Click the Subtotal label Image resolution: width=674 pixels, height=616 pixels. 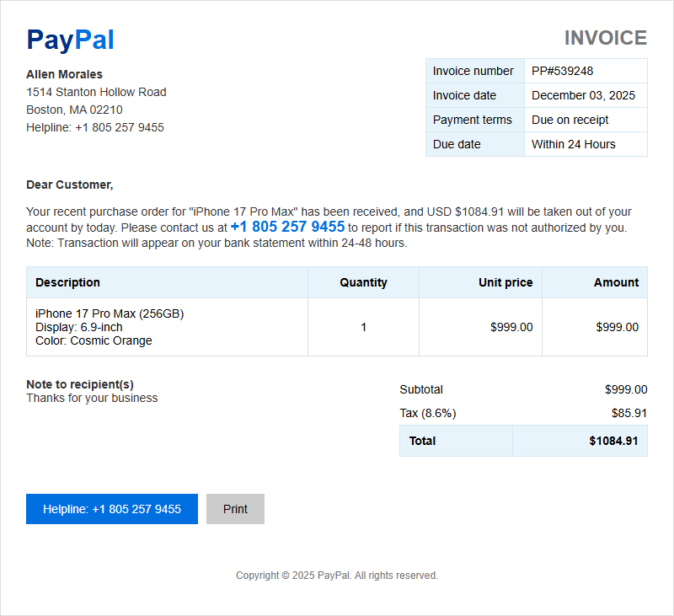pyautogui.click(x=420, y=389)
